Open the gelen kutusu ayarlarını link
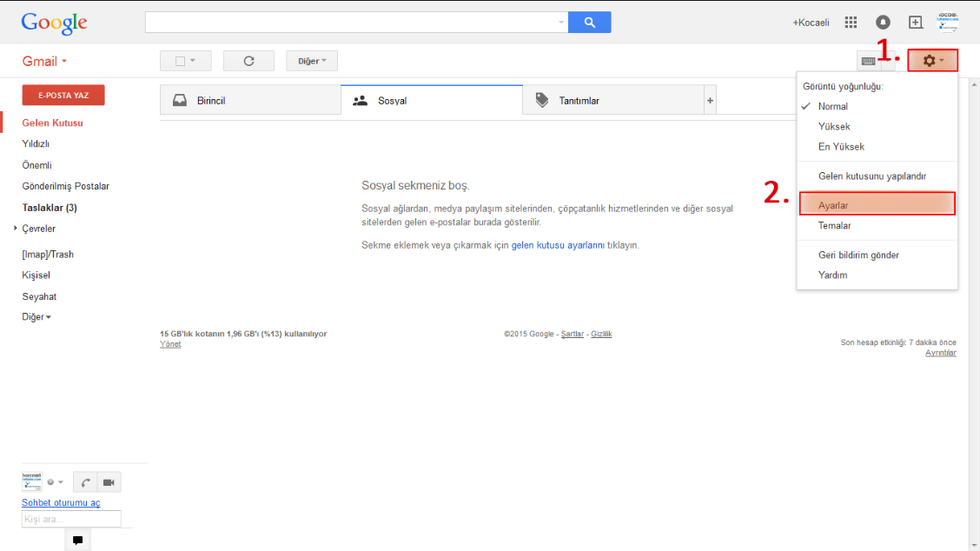 pyautogui.click(x=558, y=245)
